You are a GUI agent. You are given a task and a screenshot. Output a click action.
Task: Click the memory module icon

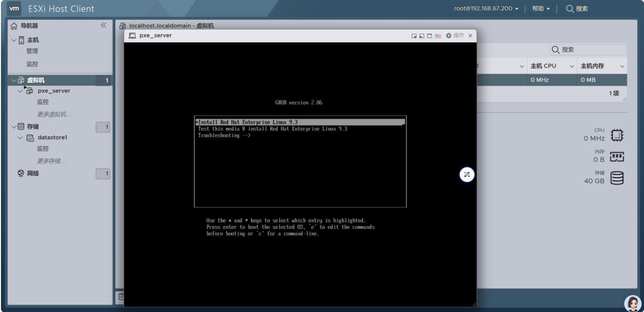(x=617, y=157)
